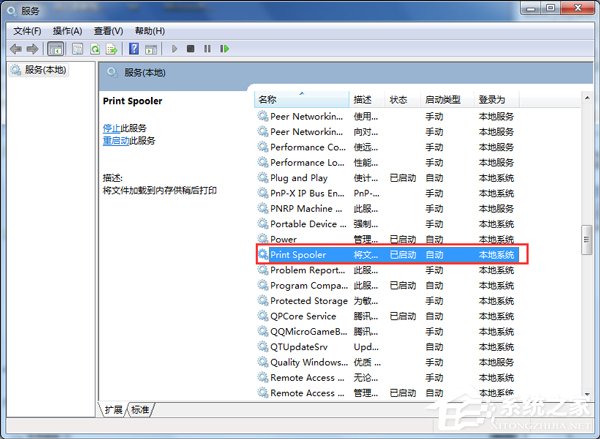Open the 文件(F) menu
Image resolution: width=600 pixels, height=439 pixels.
point(27,30)
